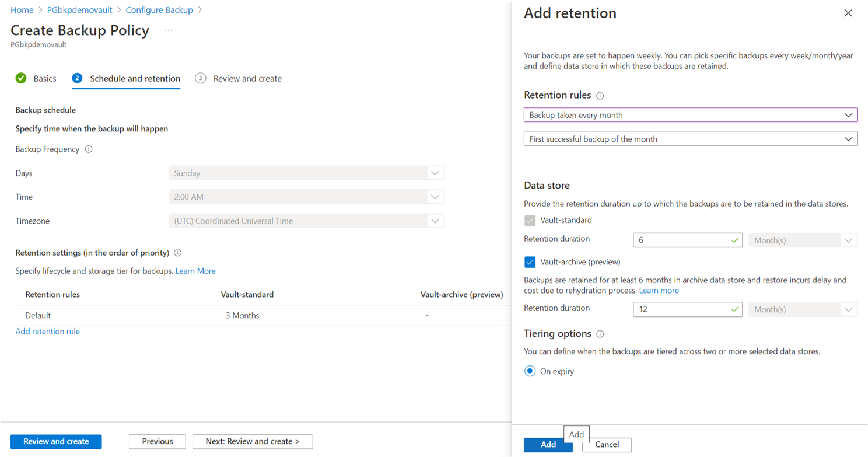Click the Learn more rehydration link

point(659,290)
